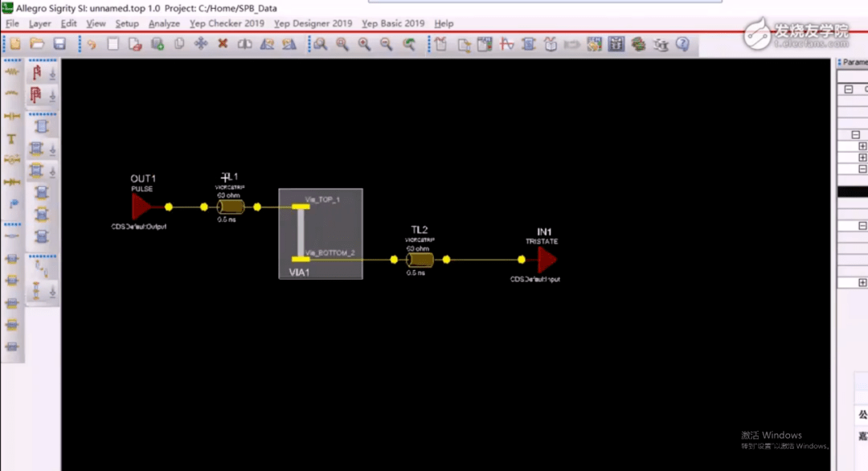Viewport: 868px width, 471px height.
Task: Click the resistor symbol in left palette
Action: click(11, 72)
